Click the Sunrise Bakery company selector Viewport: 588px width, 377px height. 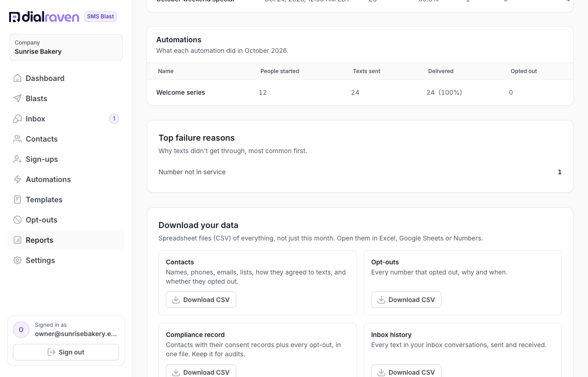66,47
